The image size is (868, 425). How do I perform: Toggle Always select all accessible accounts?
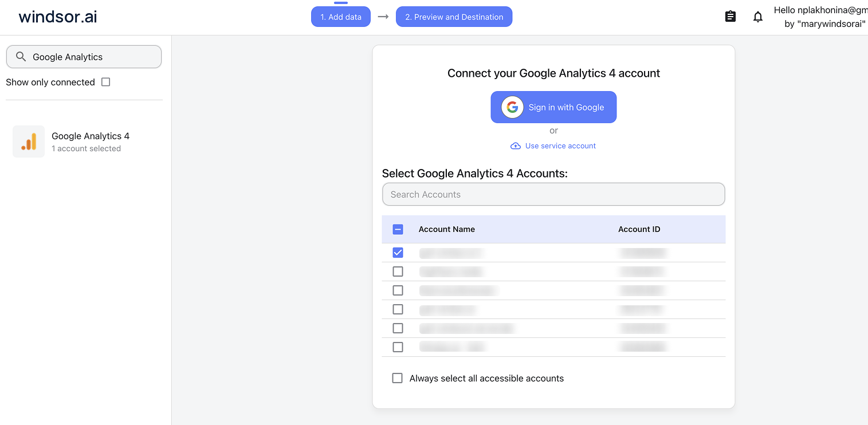(397, 378)
